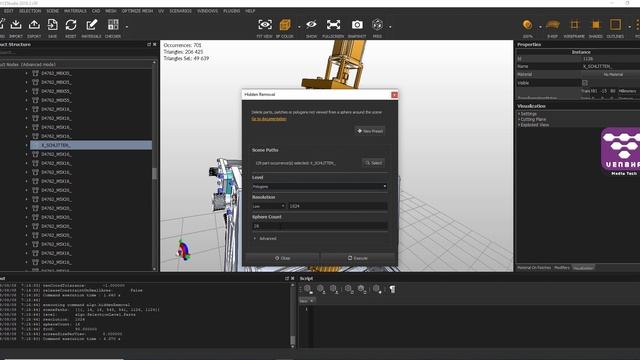
Task: Open the Selection menu
Action: 30,11
